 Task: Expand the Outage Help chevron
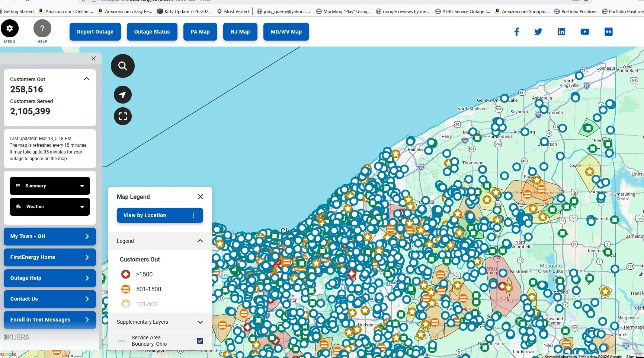87,278
